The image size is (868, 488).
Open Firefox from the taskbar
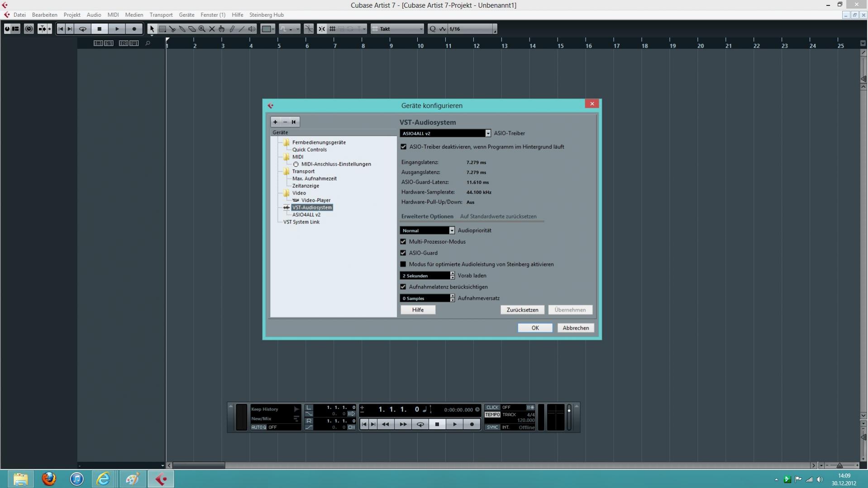point(49,479)
